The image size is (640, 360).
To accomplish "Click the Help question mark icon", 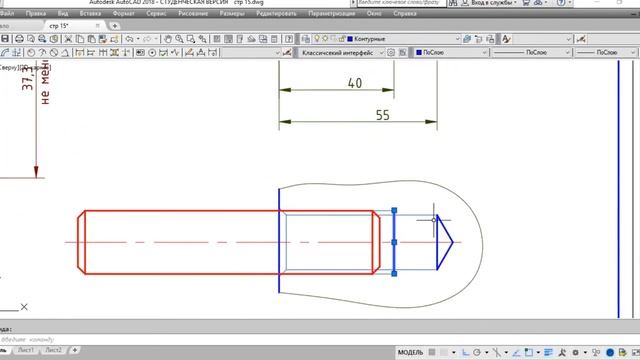I will (289, 39).
